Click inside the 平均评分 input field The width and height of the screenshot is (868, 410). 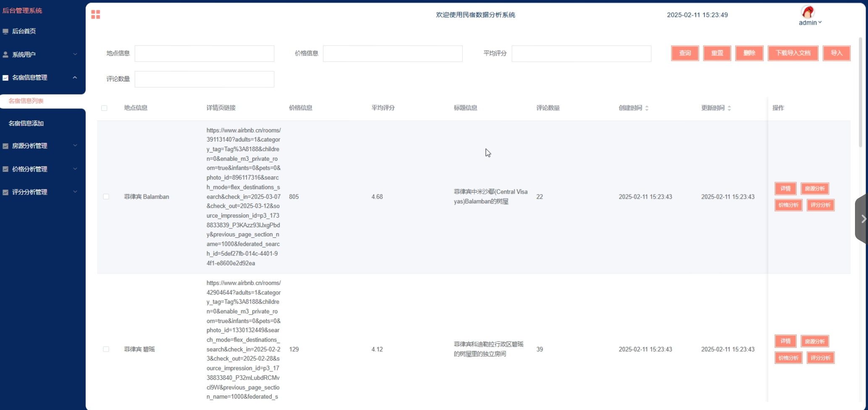click(581, 53)
